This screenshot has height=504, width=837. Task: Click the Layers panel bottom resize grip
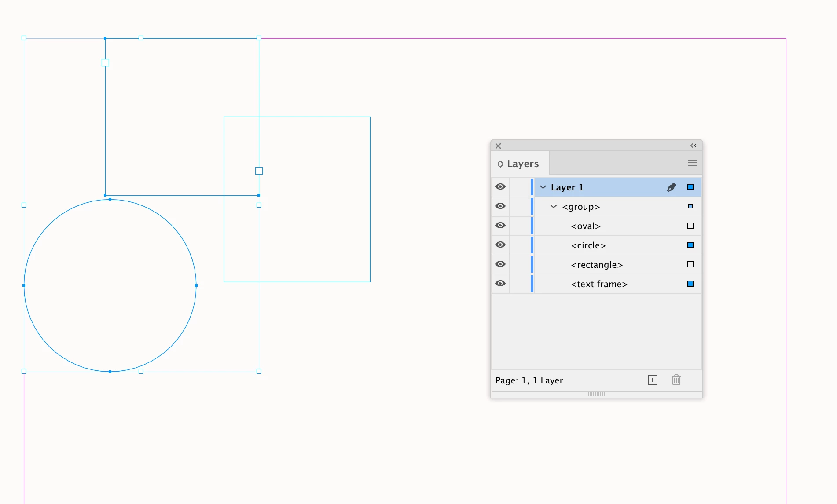tap(596, 394)
